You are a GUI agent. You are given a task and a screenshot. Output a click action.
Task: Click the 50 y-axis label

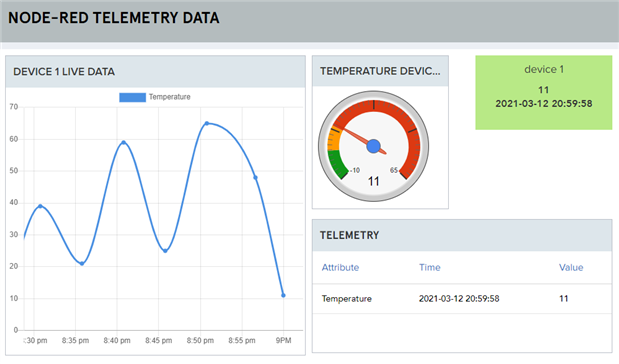pos(14,171)
